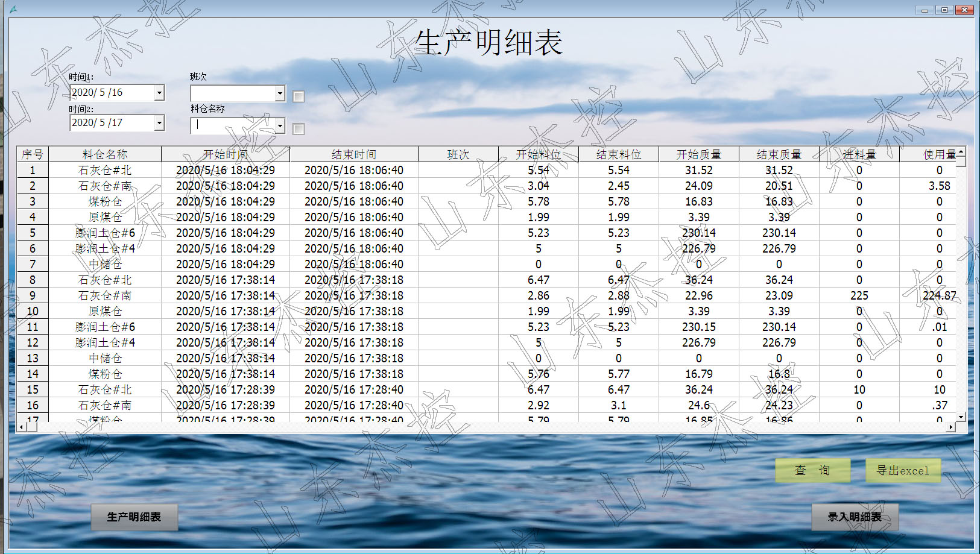
Task: Click end mass 23.09 in row 9
Action: (x=779, y=296)
